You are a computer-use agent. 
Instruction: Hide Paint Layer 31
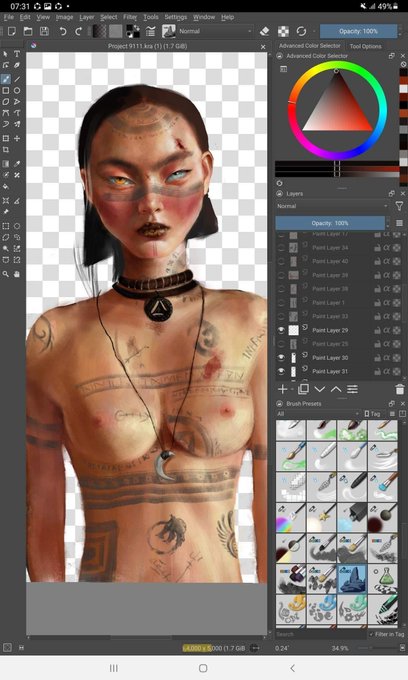pos(281,371)
